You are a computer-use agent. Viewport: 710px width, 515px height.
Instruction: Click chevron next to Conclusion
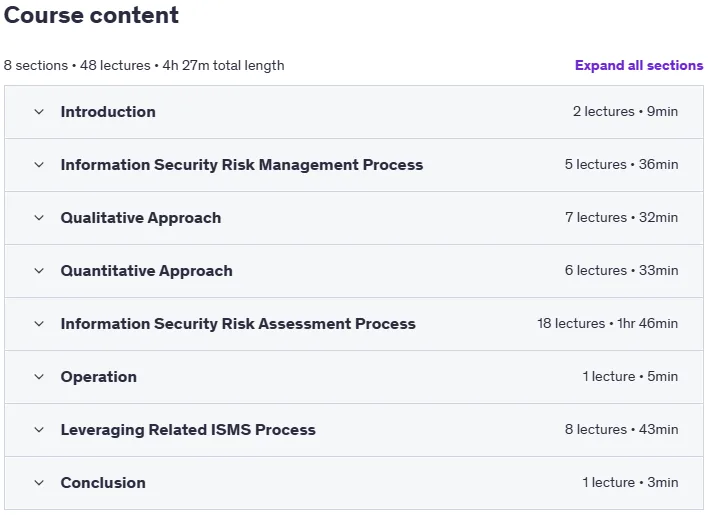click(39, 483)
